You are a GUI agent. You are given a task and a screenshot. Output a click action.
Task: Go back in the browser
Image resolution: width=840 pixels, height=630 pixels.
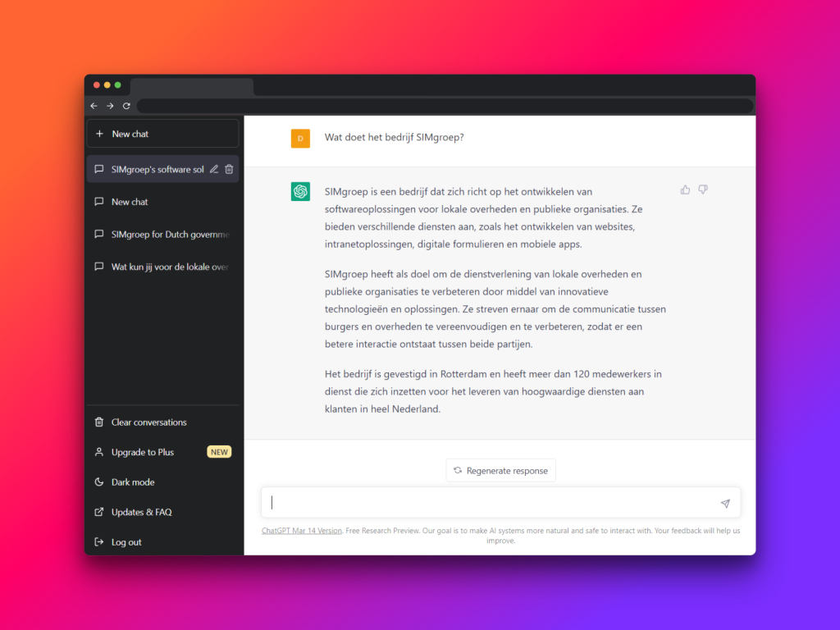(94, 106)
